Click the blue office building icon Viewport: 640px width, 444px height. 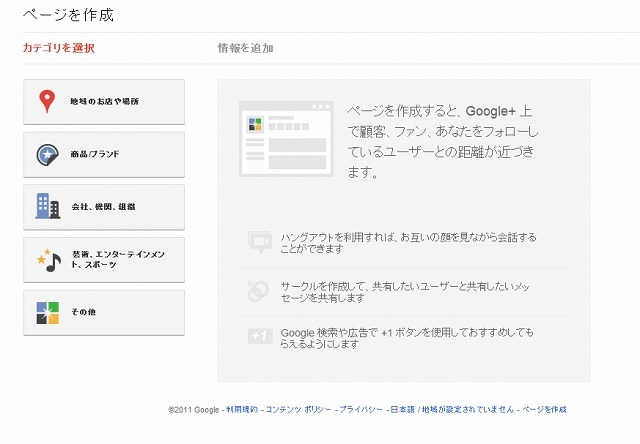pyautogui.click(x=48, y=206)
